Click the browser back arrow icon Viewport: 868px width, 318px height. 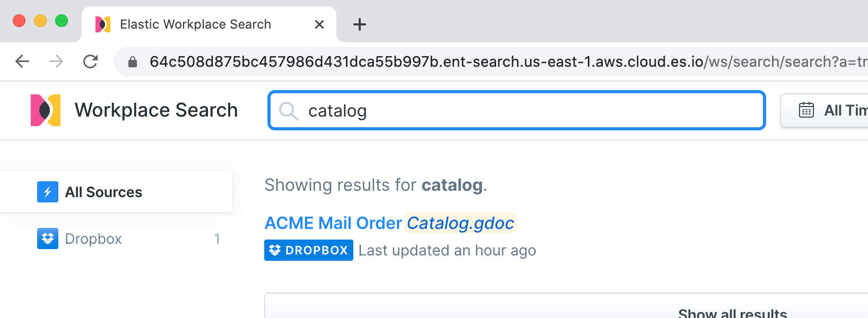tap(22, 61)
